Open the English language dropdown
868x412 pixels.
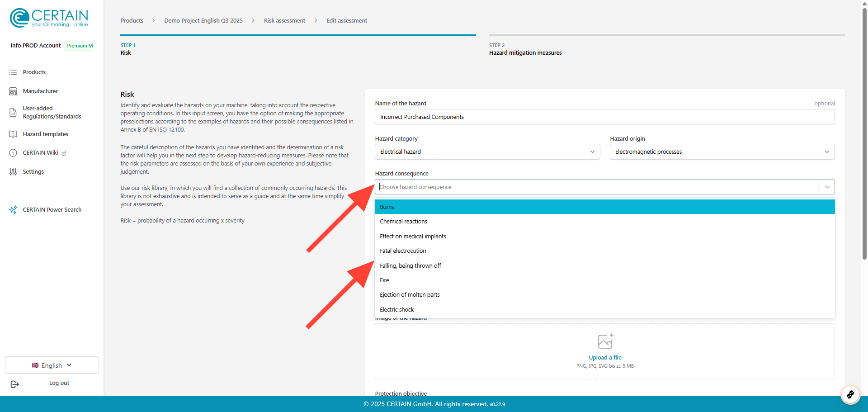pyautogui.click(x=52, y=365)
